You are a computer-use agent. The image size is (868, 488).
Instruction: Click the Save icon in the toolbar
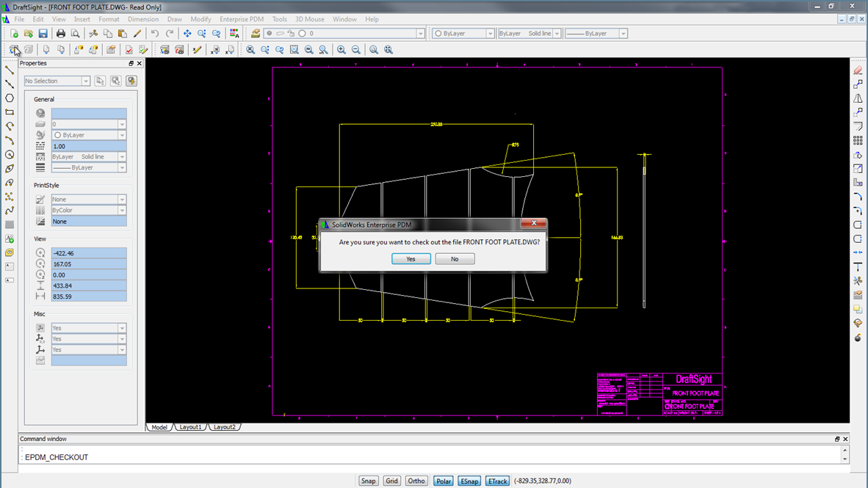coord(43,34)
